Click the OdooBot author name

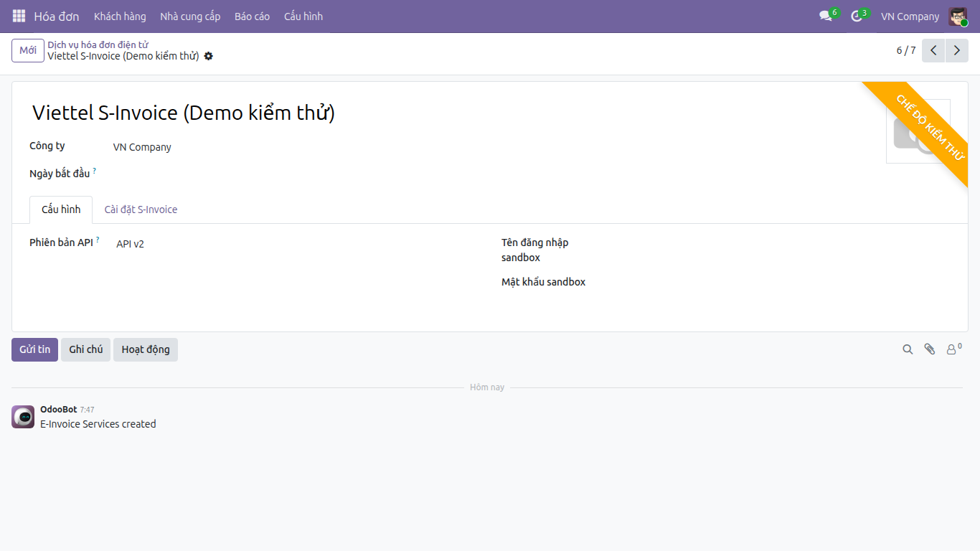(x=58, y=410)
